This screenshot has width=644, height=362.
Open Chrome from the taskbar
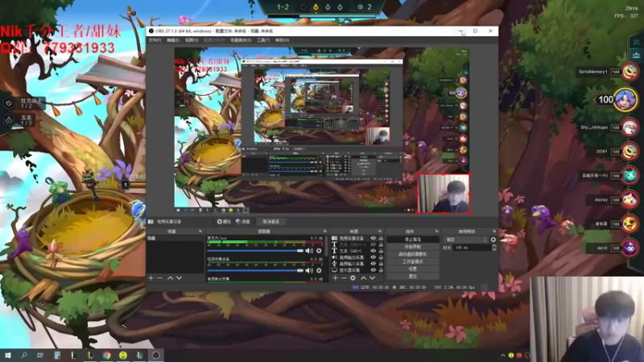tap(107, 355)
